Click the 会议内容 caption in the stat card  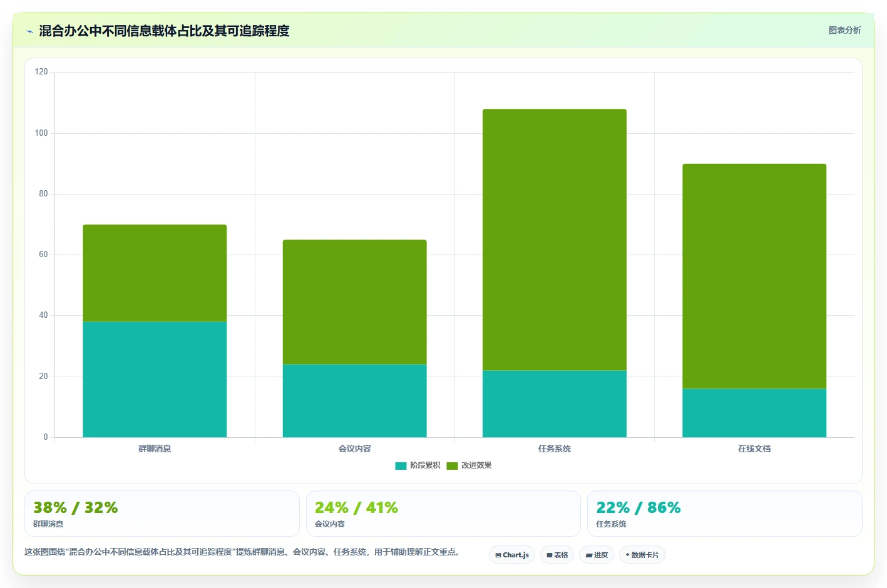(329, 524)
